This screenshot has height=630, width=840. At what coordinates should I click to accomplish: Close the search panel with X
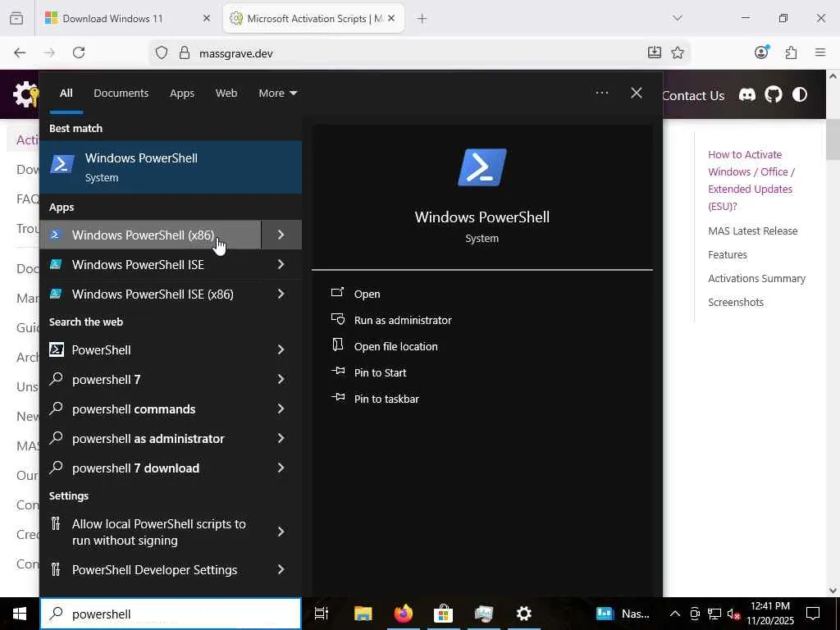[x=637, y=93]
